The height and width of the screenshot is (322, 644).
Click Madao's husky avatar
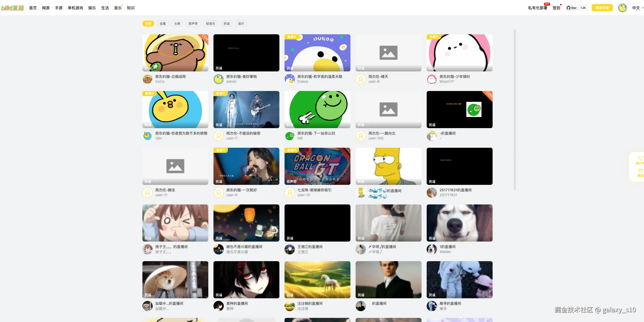pos(432,249)
